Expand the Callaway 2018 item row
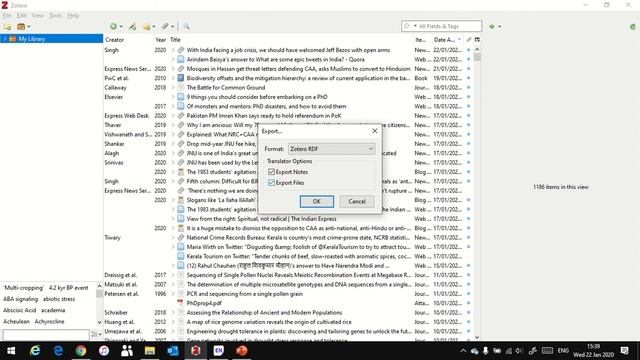Viewport: 640px width, 360px height. point(173,87)
